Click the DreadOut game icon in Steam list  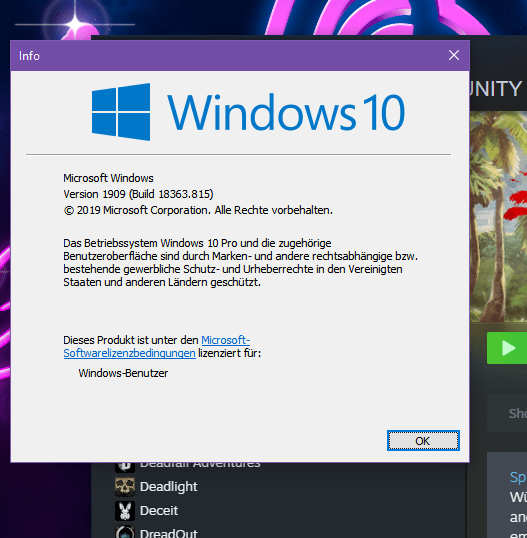coord(125,532)
